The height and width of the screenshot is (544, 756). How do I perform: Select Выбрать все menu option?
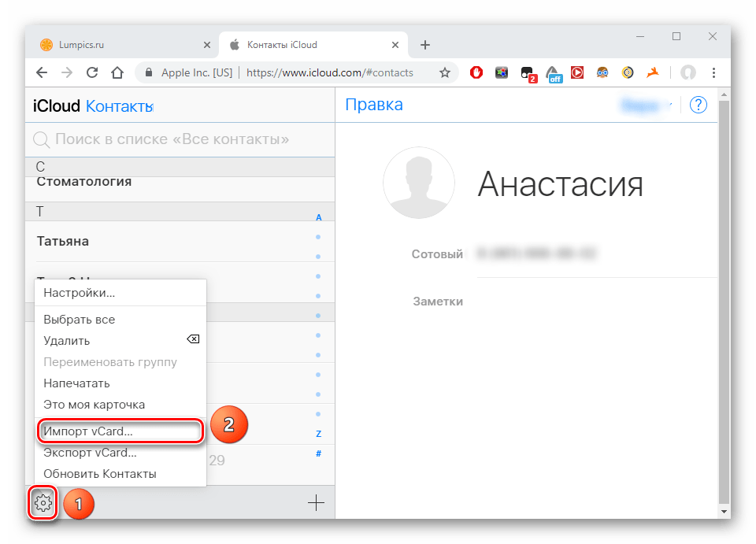coord(80,320)
